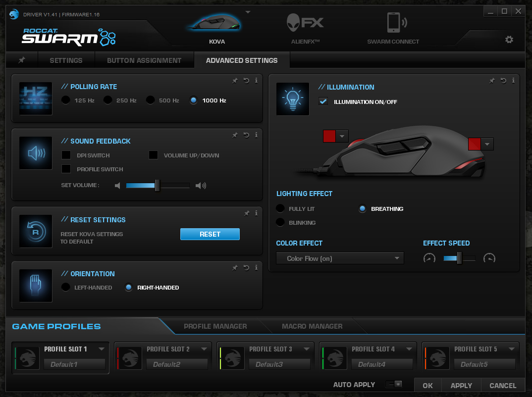Undo changes in the Illumination panel
This screenshot has height=397, width=532.
503,81
